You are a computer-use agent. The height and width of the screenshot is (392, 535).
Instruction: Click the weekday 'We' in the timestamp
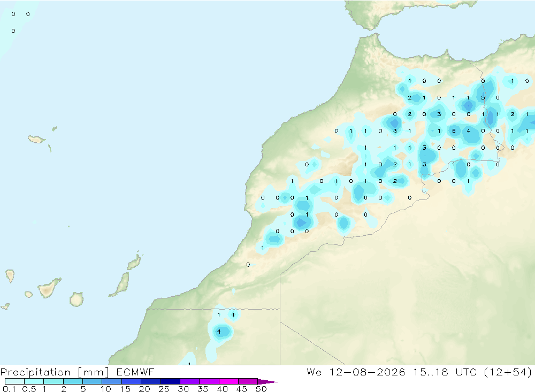point(314,372)
